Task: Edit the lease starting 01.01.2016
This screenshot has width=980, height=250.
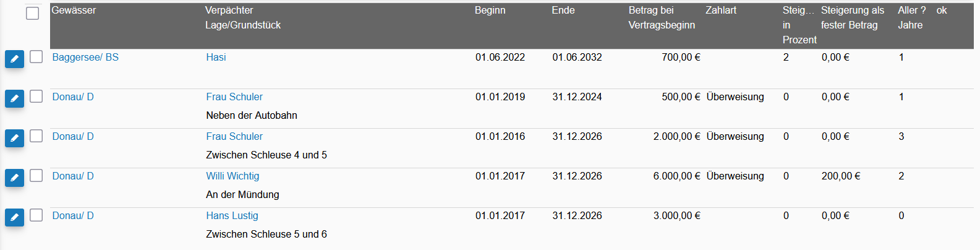Action: tap(14, 138)
